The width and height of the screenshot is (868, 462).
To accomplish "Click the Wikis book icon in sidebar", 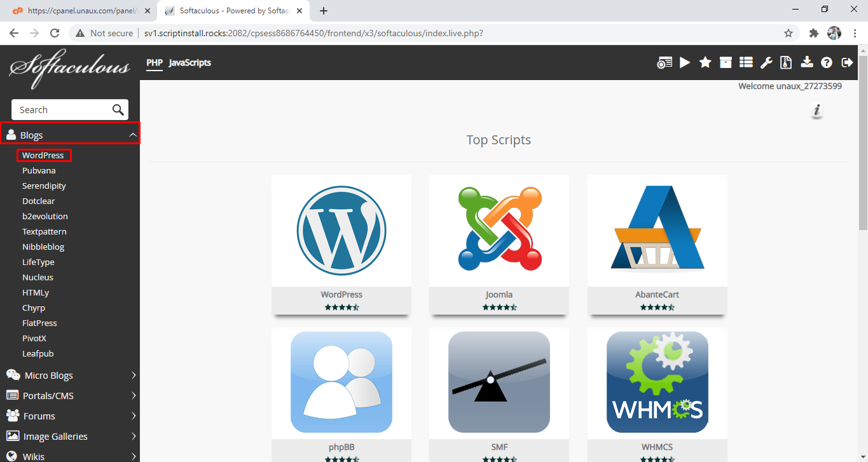I will (12, 456).
